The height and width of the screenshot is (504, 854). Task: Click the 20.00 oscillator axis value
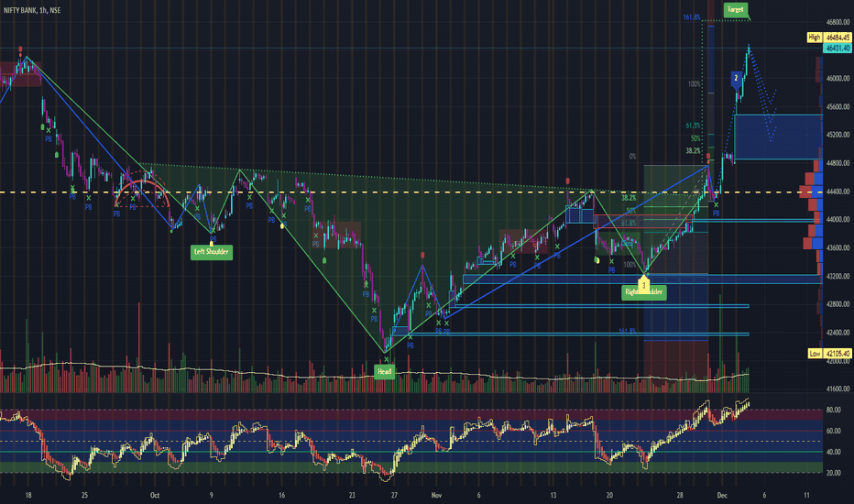point(833,473)
